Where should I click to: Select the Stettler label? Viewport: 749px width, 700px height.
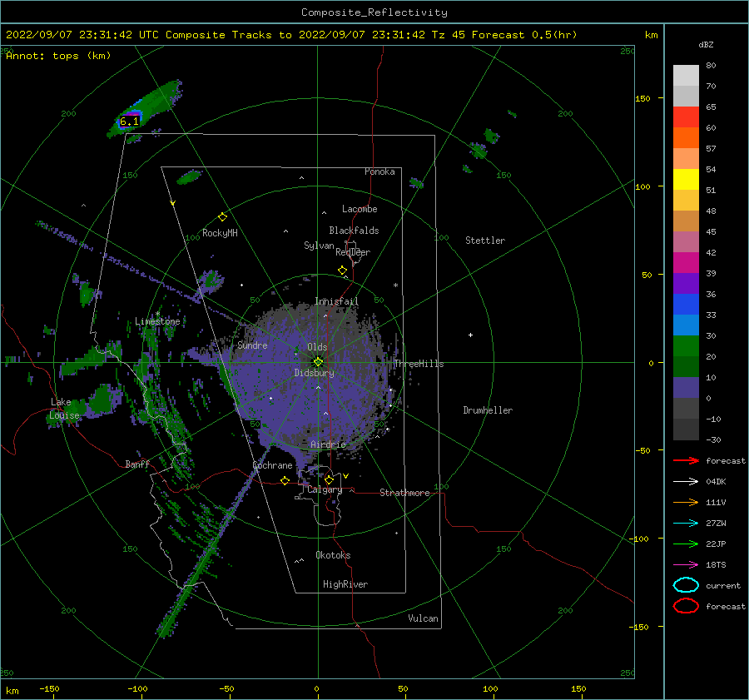pyautogui.click(x=485, y=241)
